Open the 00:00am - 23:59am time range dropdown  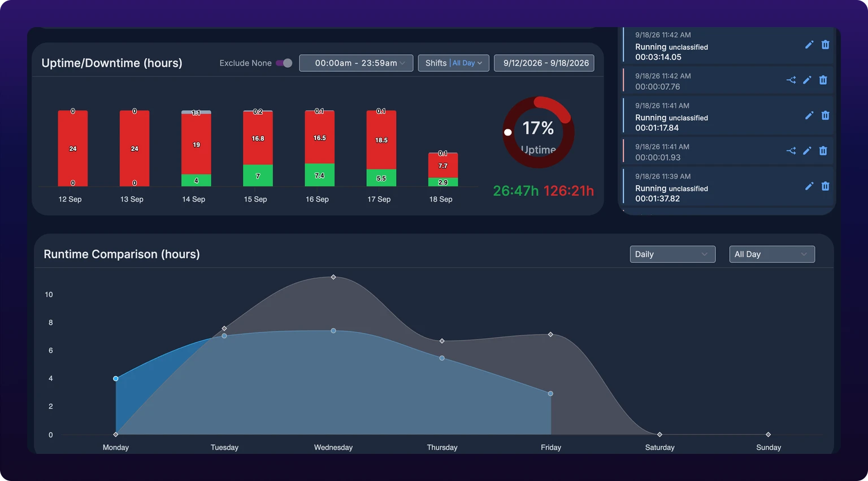coord(356,63)
